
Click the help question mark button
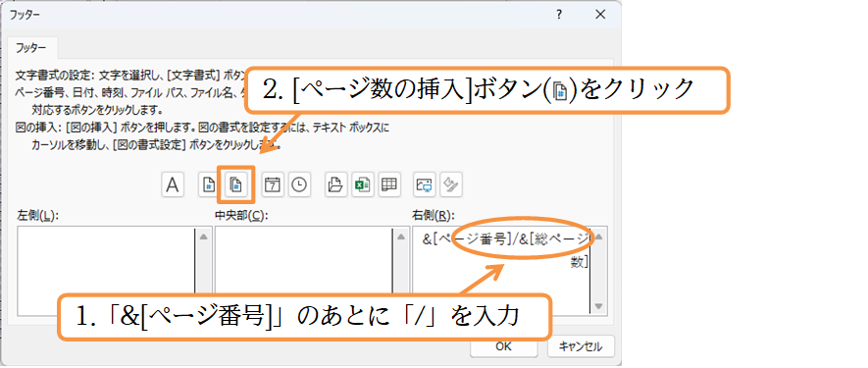pos(560,15)
